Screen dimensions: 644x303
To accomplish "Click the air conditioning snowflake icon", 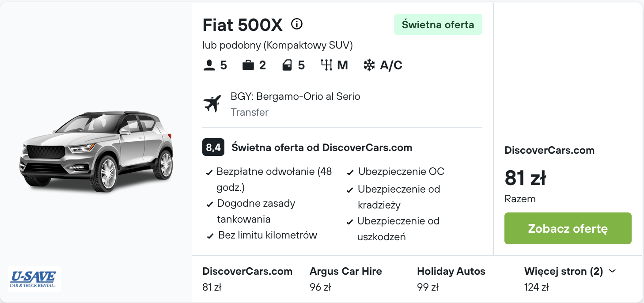I will point(369,66).
